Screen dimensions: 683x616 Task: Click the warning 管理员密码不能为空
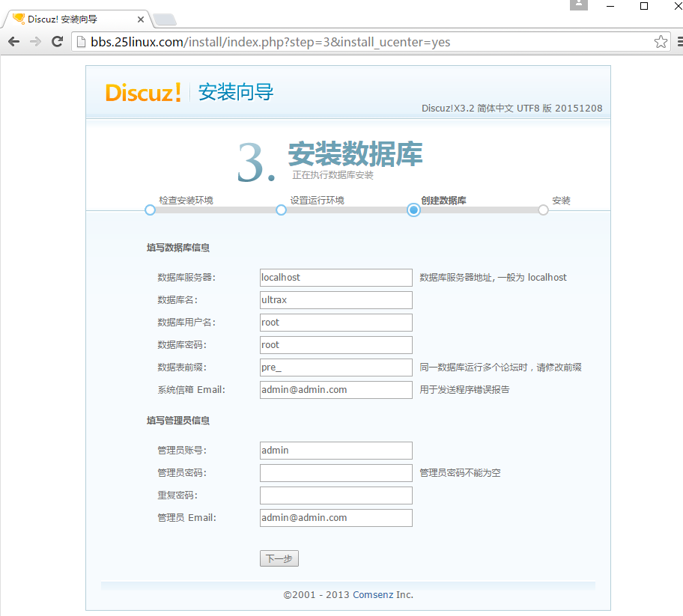(460, 473)
